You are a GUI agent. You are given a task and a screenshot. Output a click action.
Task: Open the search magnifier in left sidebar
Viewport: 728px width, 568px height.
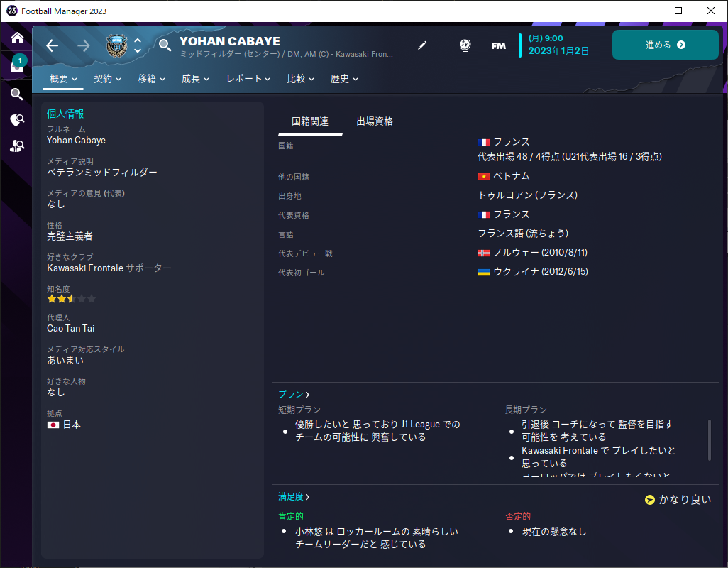coord(17,94)
